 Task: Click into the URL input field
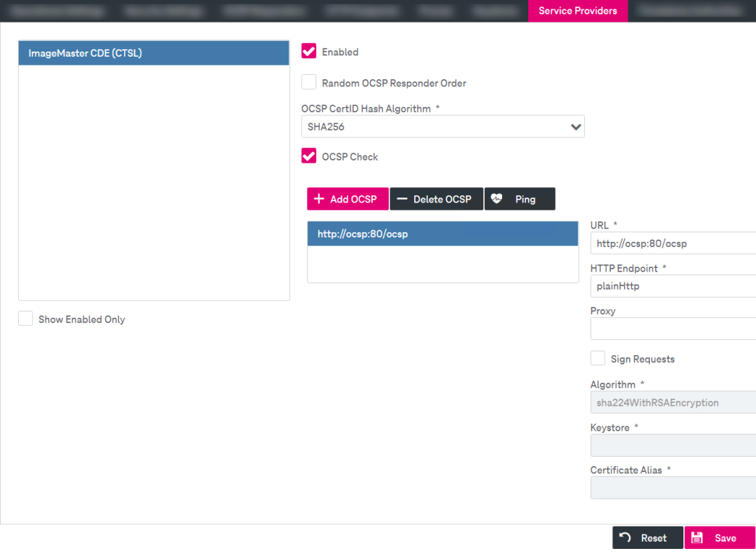click(x=672, y=243)
